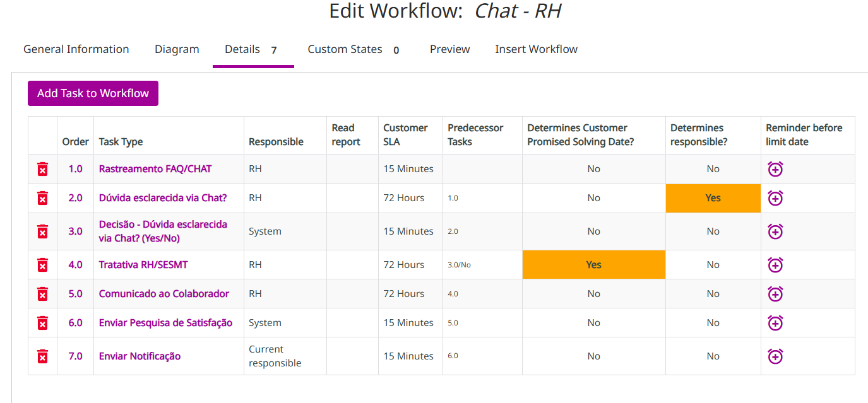Go to the Preview tab
The height and width of the screenshot is (403, 868).
click(449, 49)
